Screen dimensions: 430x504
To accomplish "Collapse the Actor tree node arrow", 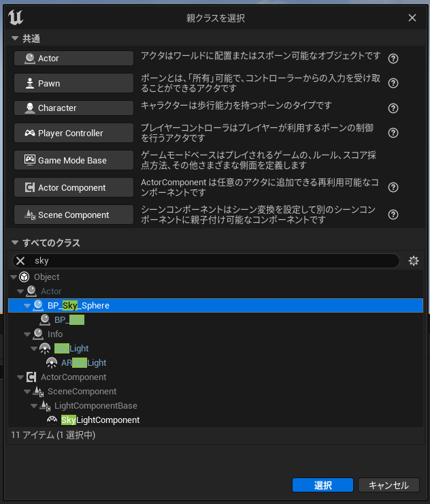I will [20, 292].
